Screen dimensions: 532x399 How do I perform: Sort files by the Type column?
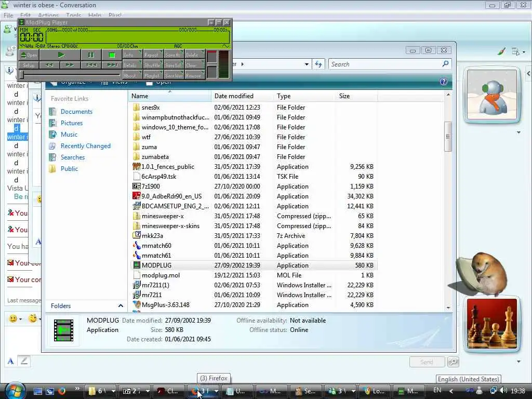point(304,96)
